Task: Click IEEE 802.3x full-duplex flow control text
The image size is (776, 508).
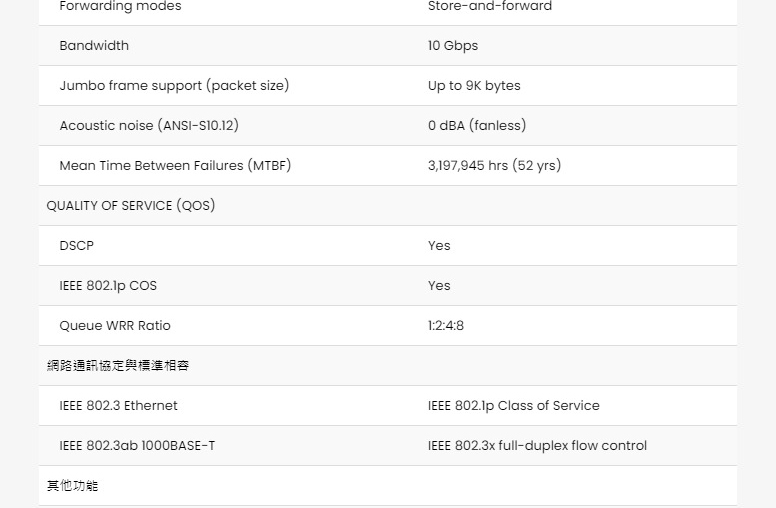Action: click(x=537, y=446)
